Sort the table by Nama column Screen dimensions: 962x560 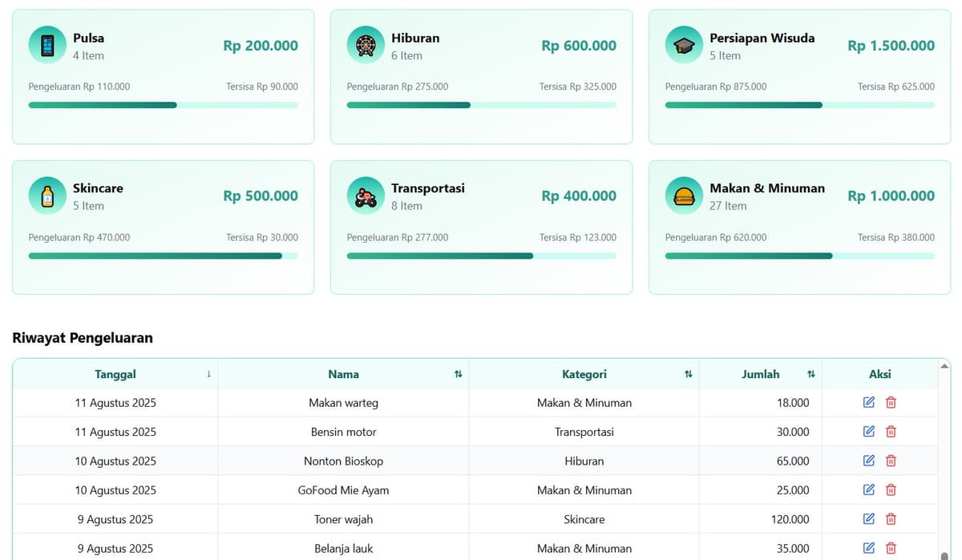click(x=458, y=374)
